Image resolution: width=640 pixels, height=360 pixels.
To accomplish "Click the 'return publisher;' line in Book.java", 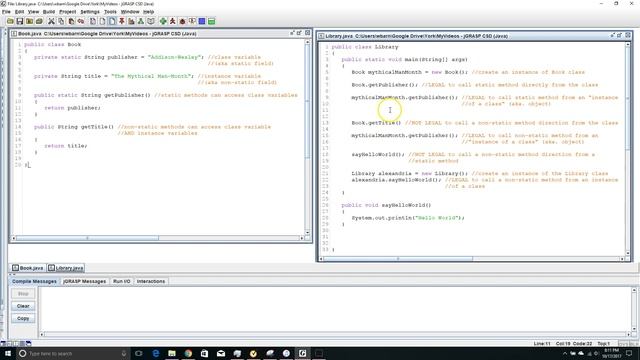I will coord(72,108).
